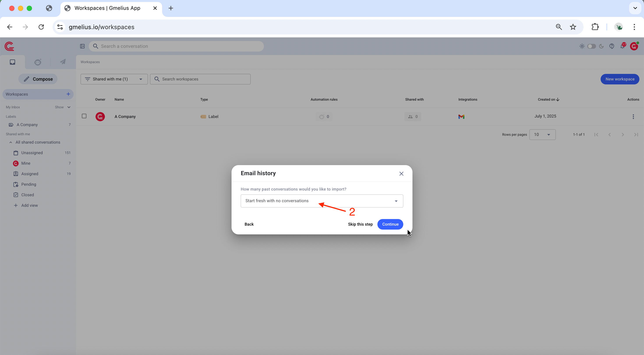Collapse All shared conversations

pos(11,142)
